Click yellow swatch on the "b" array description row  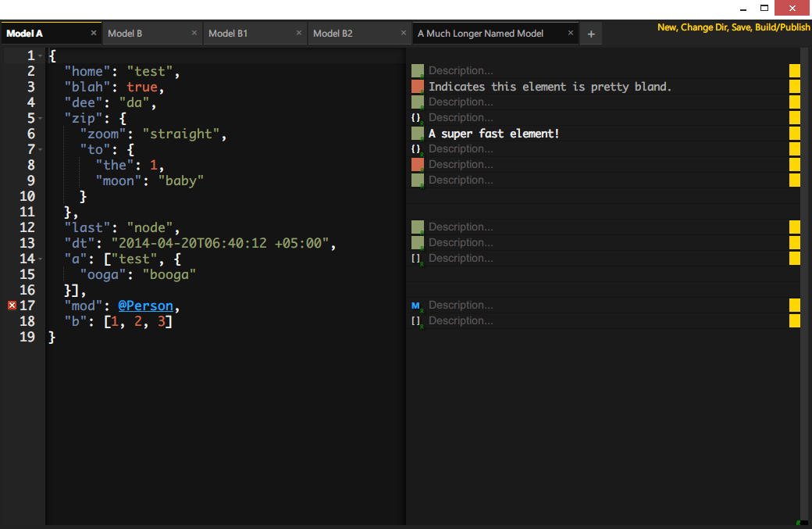794,320
